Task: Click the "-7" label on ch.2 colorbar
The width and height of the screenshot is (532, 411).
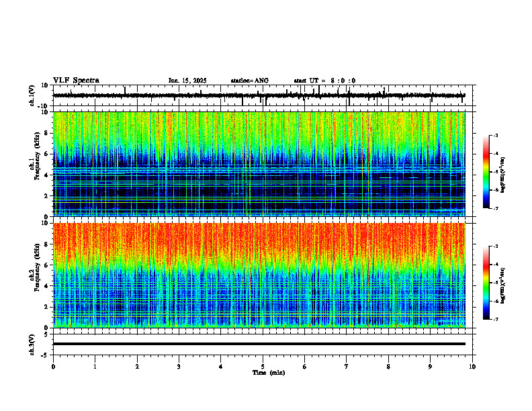Action: [x=496, y=320]
